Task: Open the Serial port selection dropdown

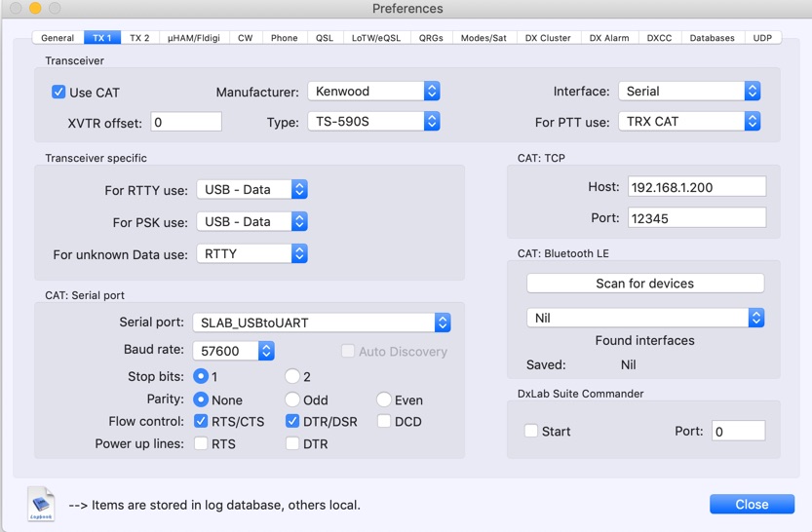Action: 321,323
